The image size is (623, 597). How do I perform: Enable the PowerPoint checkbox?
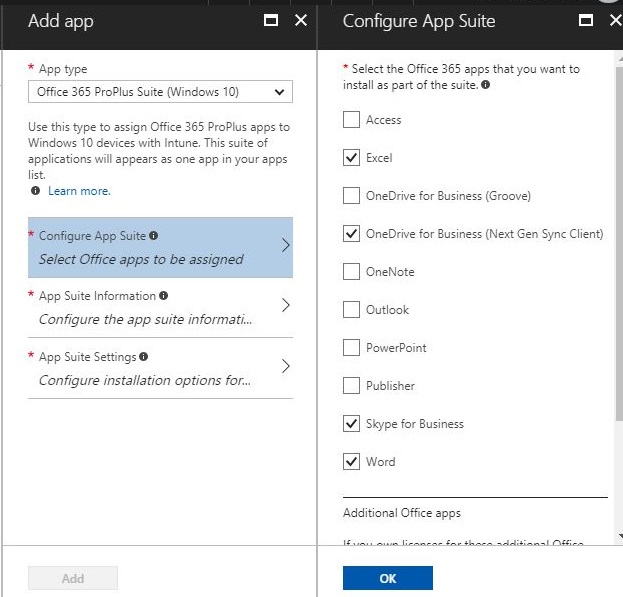point(351,348)
